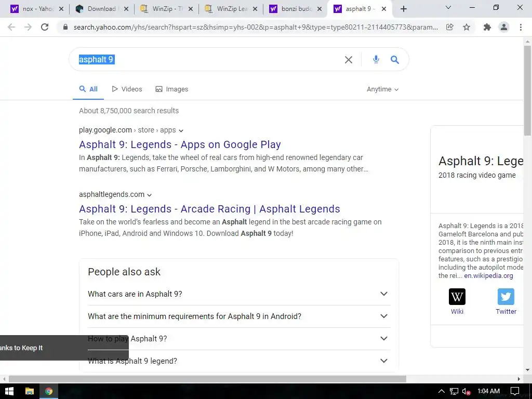Open Wiki icon in knowledge panel
The height and width of the screenshot is (399, 532).
pyautogui.click(x=457, y=297)
